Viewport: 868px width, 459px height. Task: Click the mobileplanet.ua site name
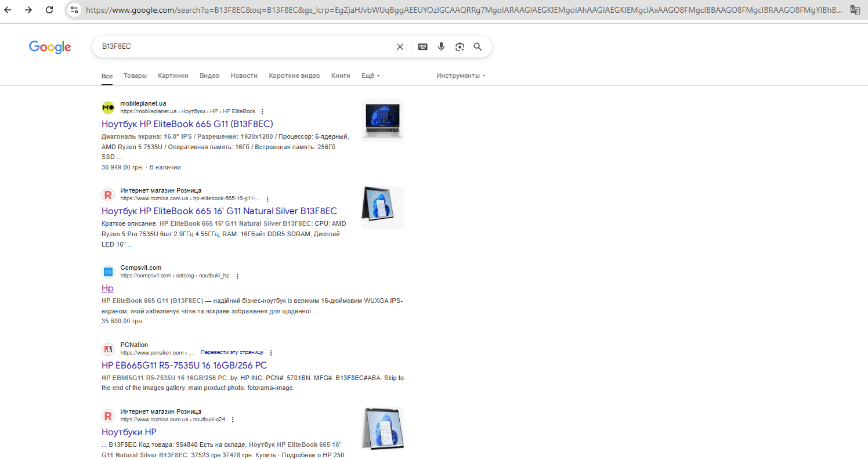[x=143, y=103]
